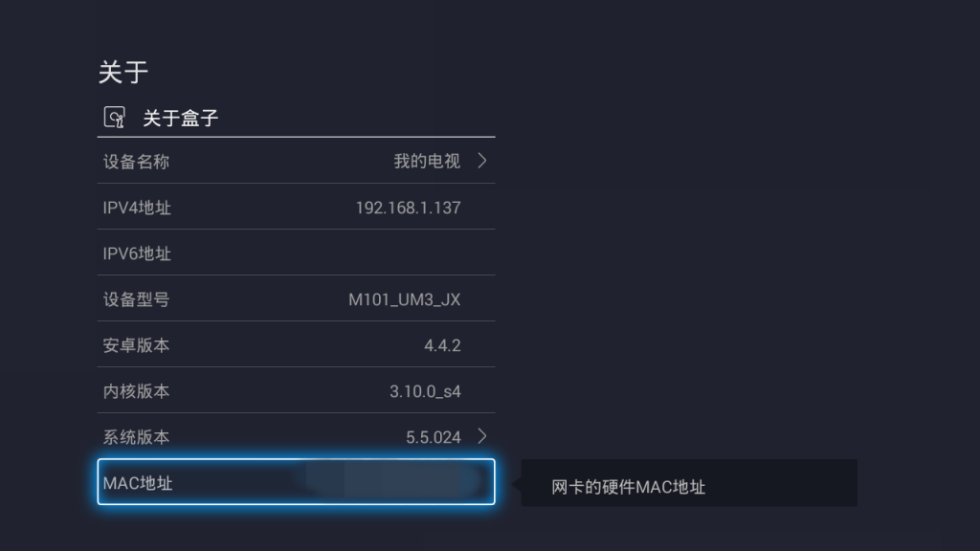Expand the 设备名称 chevron arrow
This screenshot has width=980, height=551.
point(482,161)
